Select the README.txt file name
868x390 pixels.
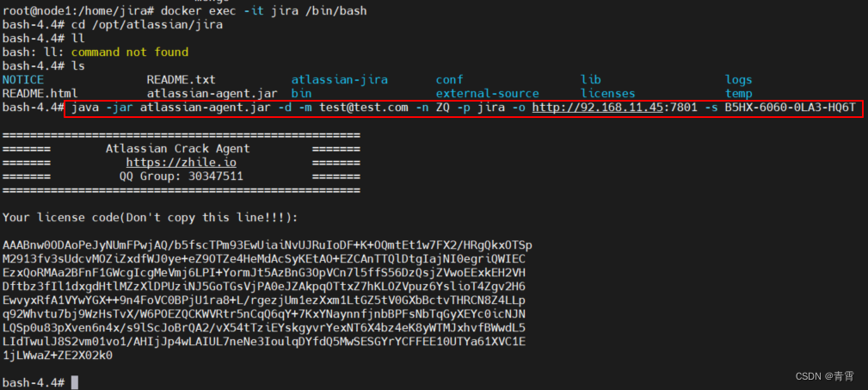tap(181, 80)
